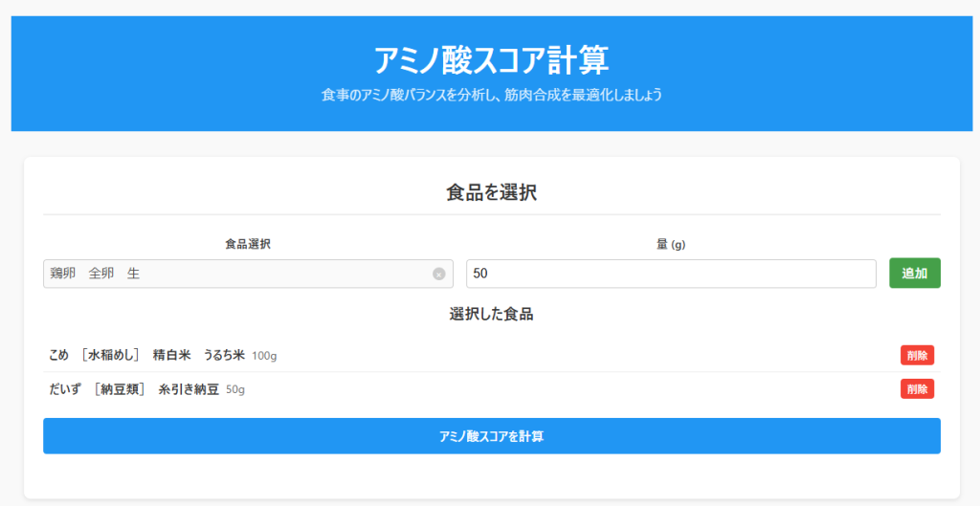Click the 50g amount beside 糸引き納豆
This screenshot has height=506, width=980.
click(235, 390)
